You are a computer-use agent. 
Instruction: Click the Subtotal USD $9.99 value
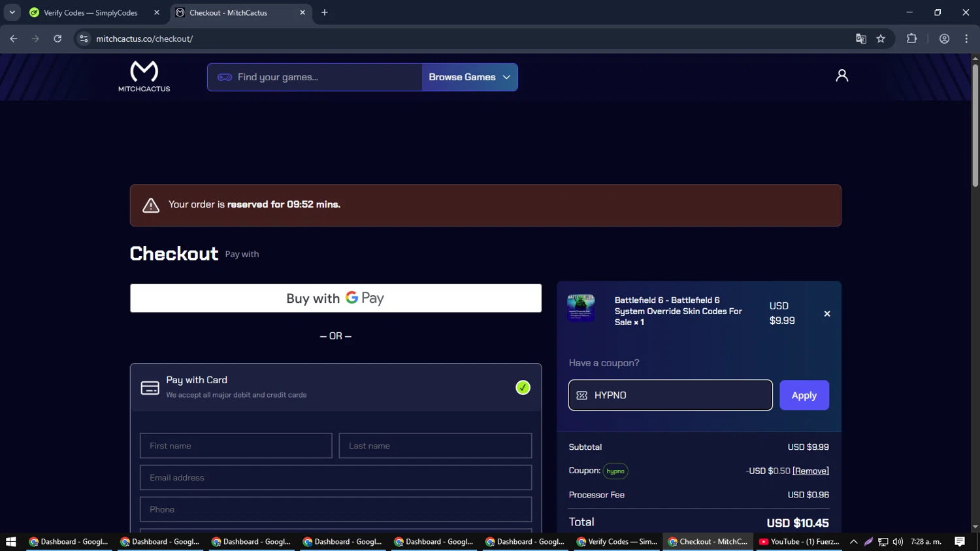[808, 447]
